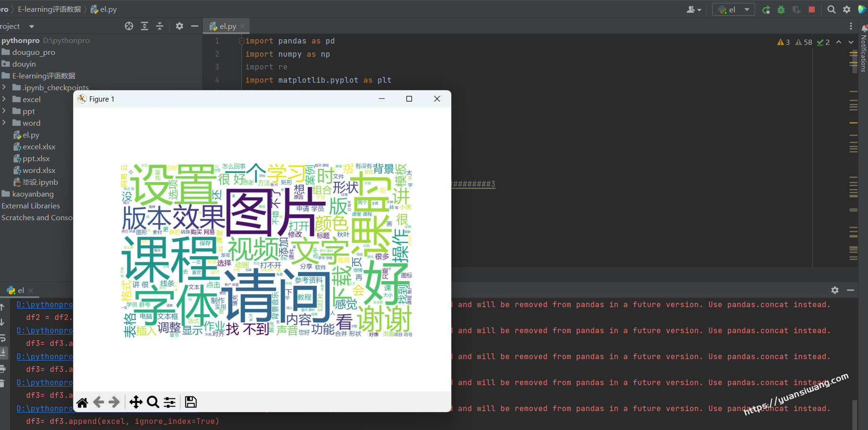The width and height of the screenshot is (868, 430).
Task: Collapse all in Project panel
Action: tap(160, 26)
